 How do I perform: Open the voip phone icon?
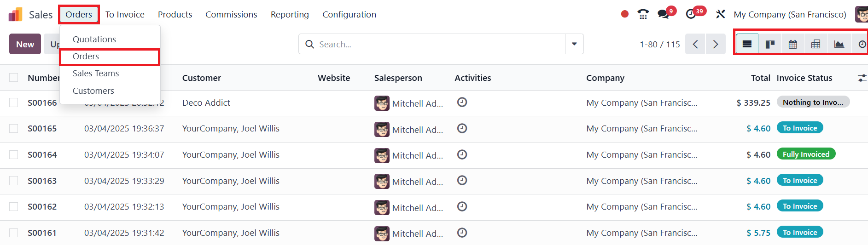point(643,14)
